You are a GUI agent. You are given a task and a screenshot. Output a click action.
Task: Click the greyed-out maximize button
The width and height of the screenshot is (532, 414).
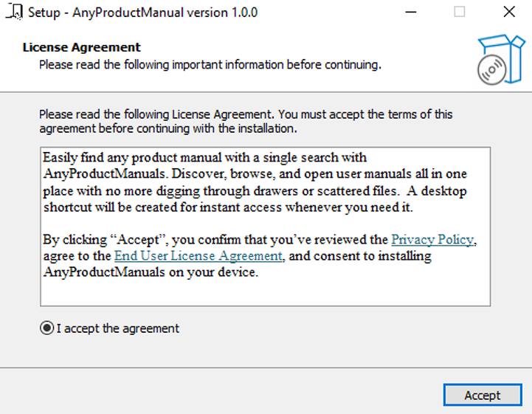[x=460, y=13]
